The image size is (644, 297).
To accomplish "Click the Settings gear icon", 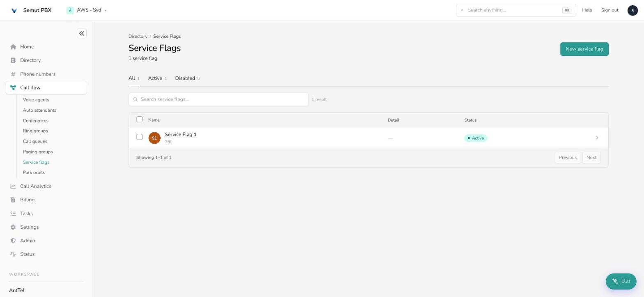I will (x=13, y=227).
